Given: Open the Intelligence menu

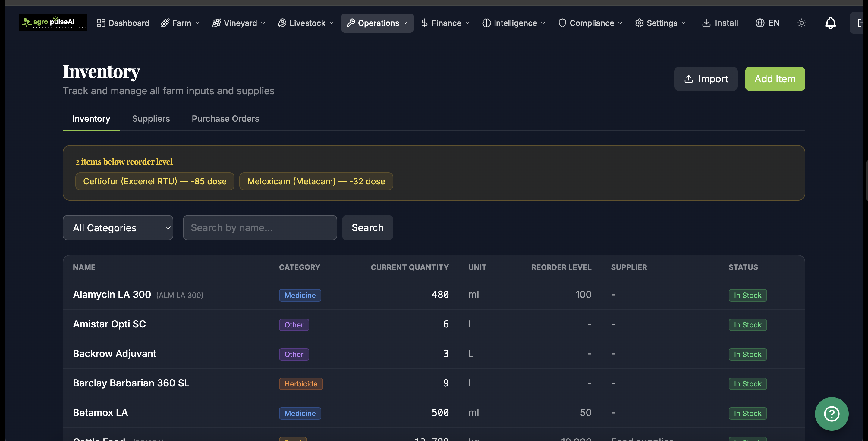Looking at the screenshot, I should [x=514, y=23].
